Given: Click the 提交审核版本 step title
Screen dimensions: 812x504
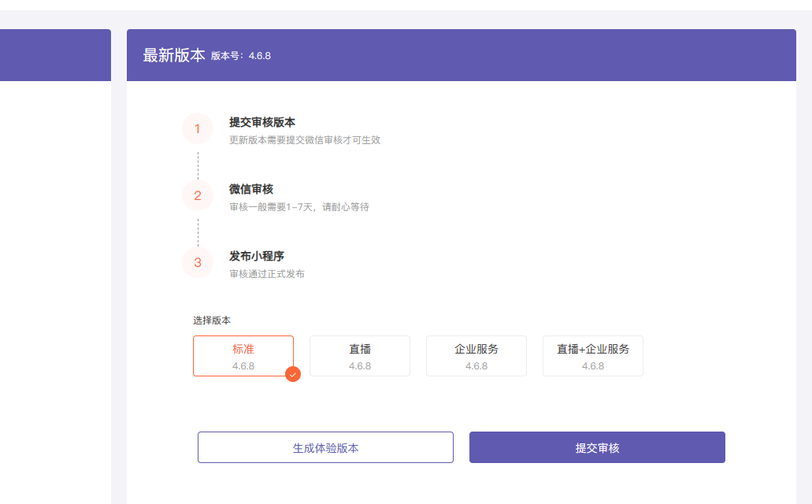Looking at the screenshot, I should pyautogui.click(x=262, y=122).
